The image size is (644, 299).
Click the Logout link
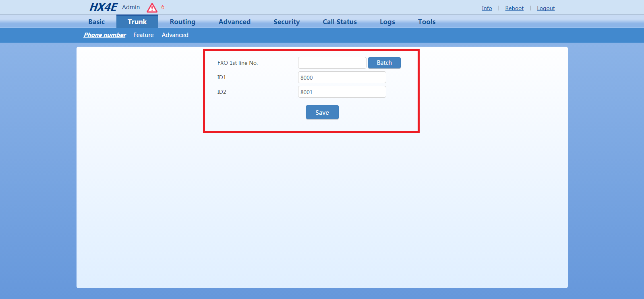(546, 8)
